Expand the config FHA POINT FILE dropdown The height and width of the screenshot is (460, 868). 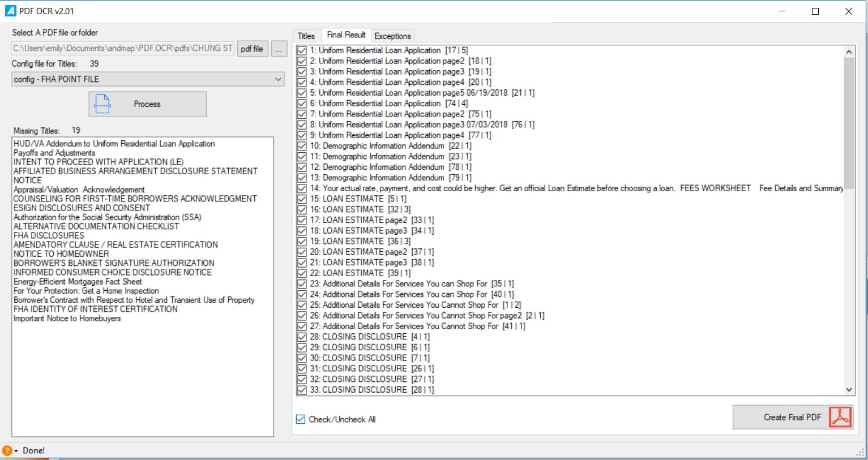point(278,79)
